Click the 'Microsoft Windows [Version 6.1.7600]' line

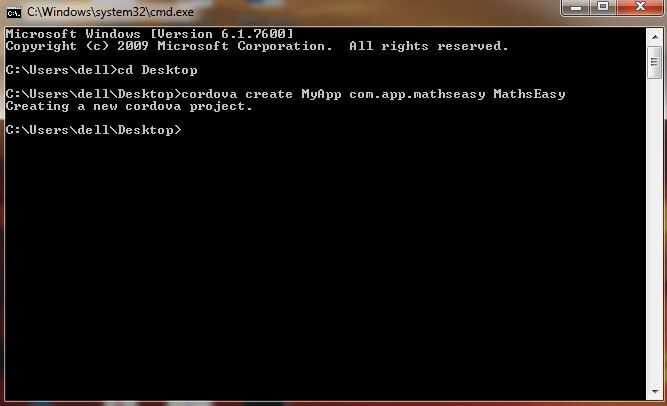pyautogui.click(x=149, y=34)
